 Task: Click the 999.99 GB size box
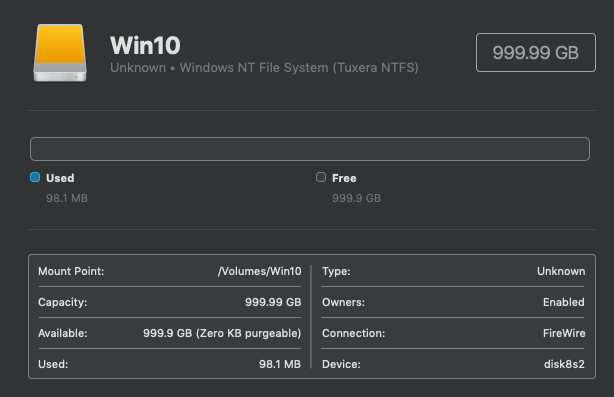[536, 52]
